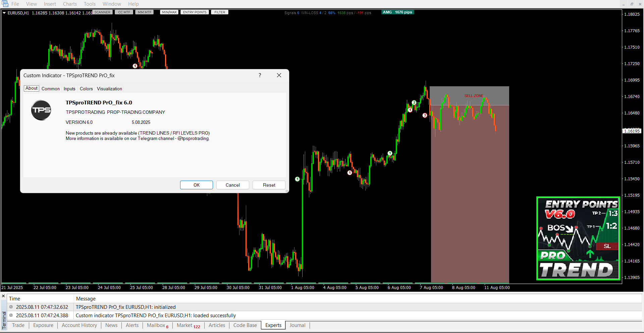Open the Exposure terminal tab

coord(43,325)
